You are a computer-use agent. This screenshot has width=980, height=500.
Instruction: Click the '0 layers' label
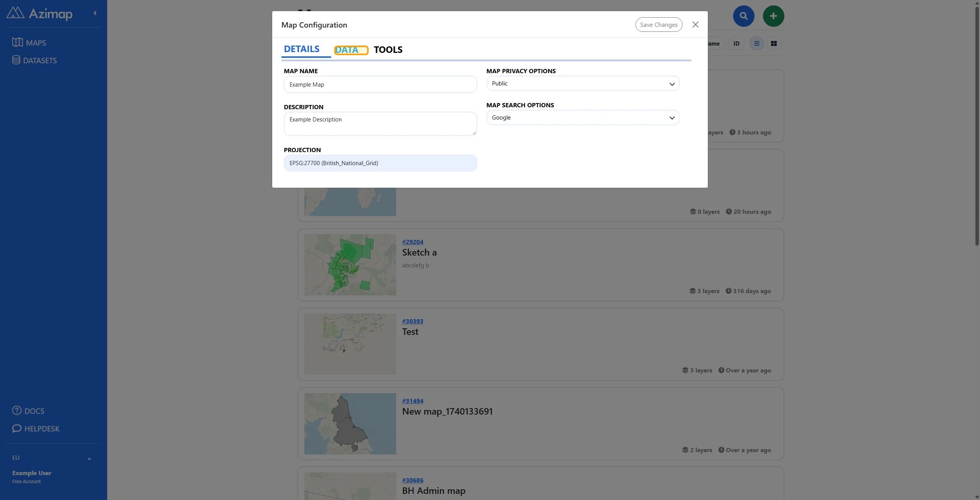pyautogui.click(x=705, y=211)
